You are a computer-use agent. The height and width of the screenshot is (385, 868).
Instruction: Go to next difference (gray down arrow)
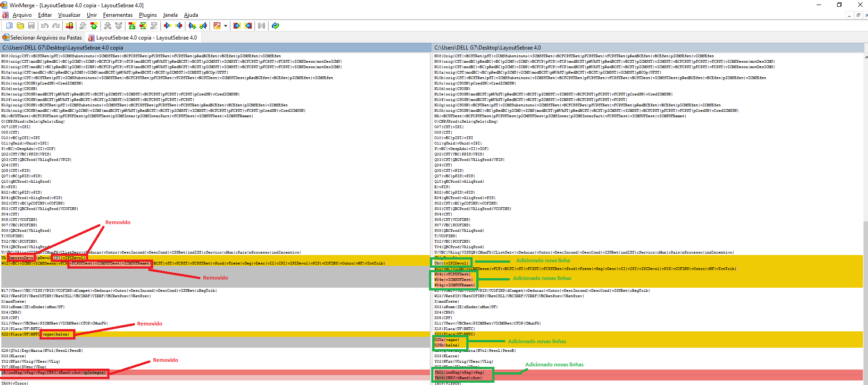(x=83, y=26)
